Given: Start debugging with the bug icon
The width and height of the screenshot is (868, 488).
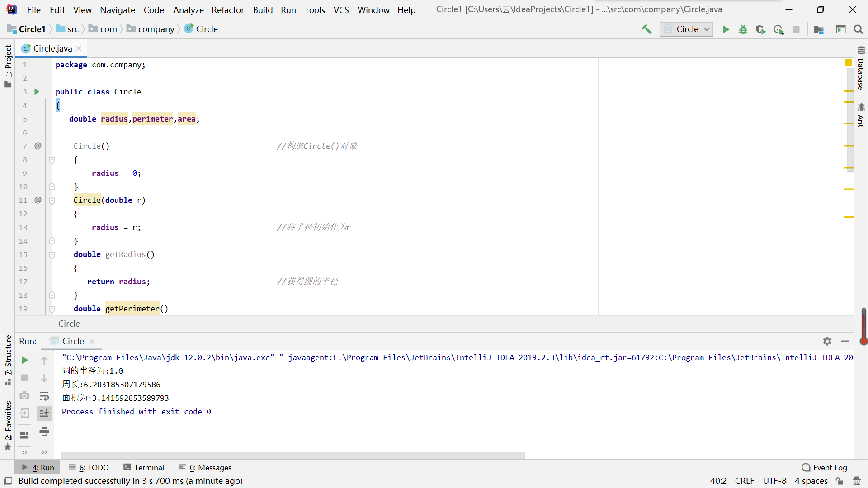Looking at the screenshot, I should coord(743,29).
